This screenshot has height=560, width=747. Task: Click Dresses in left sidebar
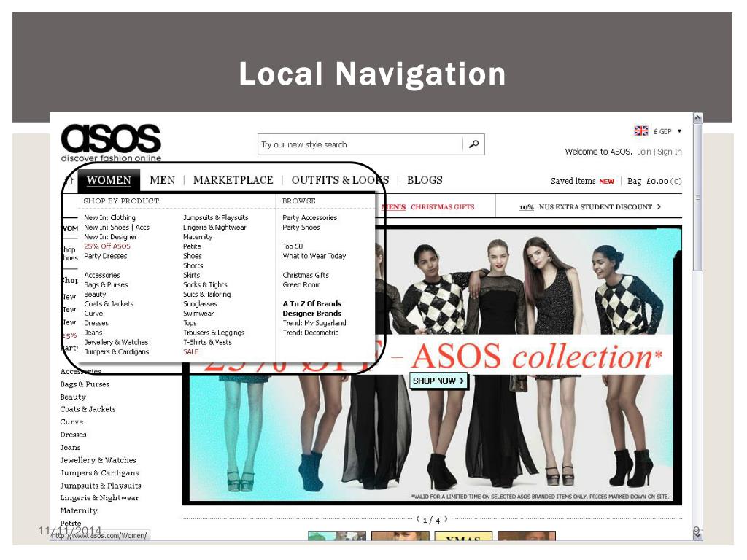click(x=73, y=435)
